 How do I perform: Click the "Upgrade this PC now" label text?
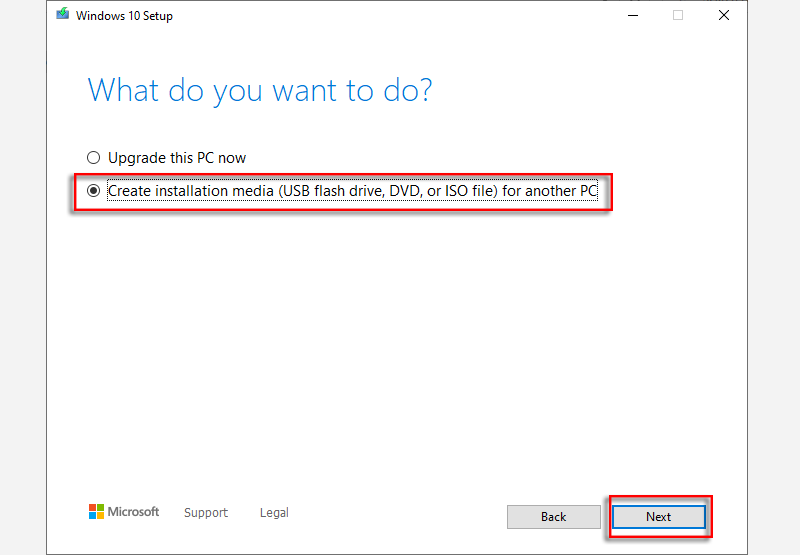pyautogui.click(x=177, y=157)
